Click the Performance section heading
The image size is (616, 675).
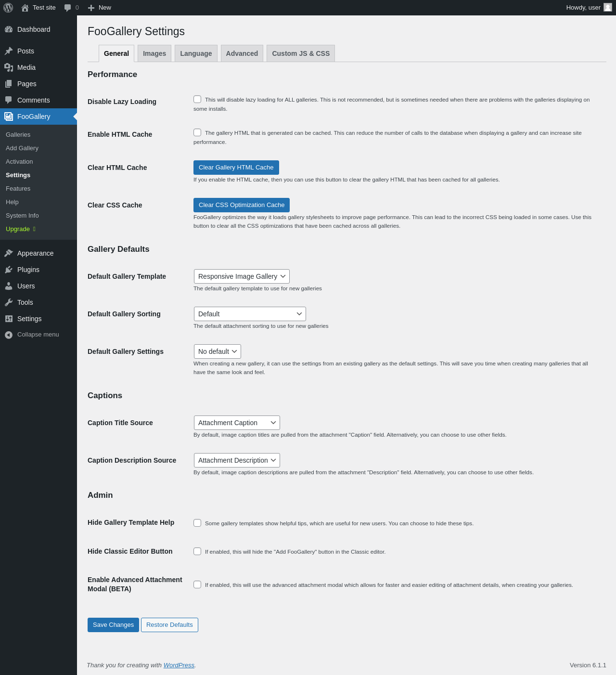[x=112, y=74]
